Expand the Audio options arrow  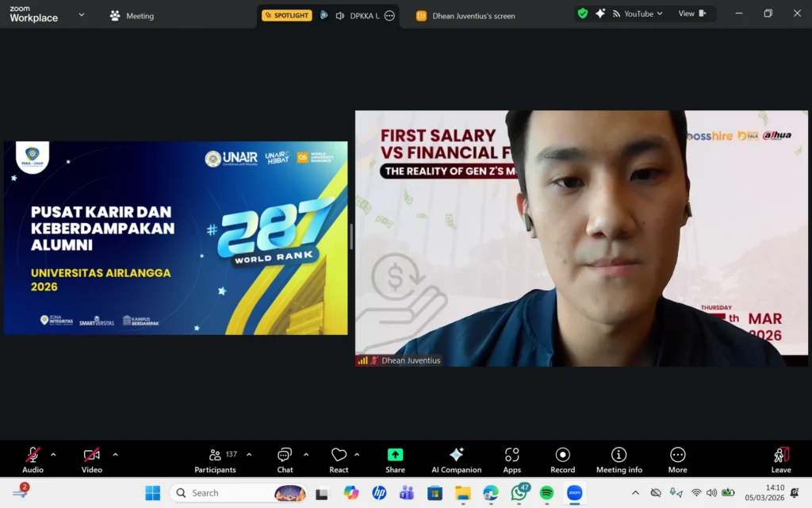coord(53,455)
